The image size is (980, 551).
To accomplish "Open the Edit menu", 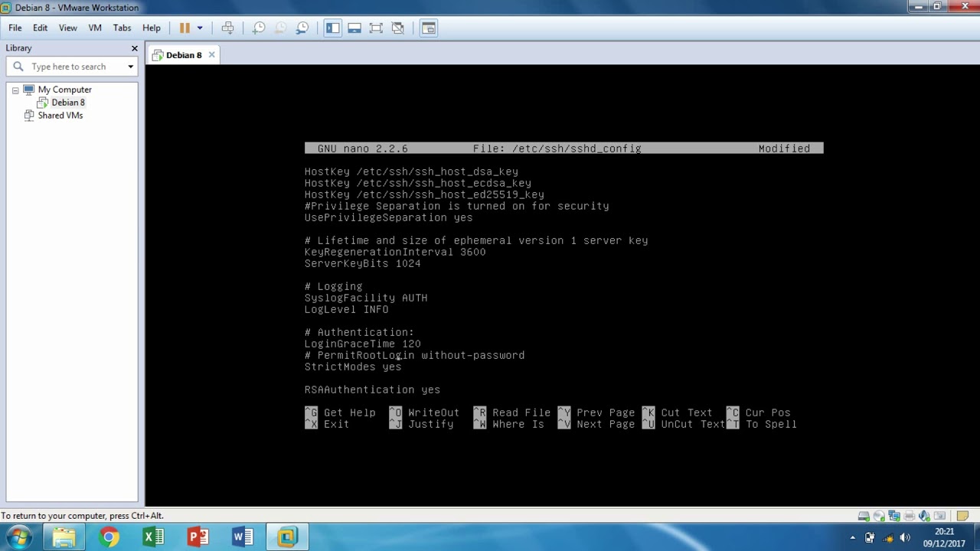I will (40, 28).
